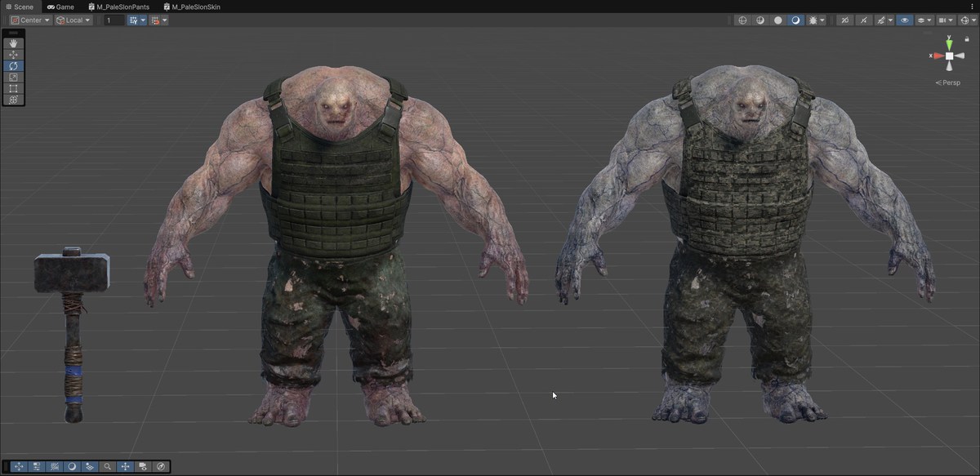
Task: Click the debug draw mode bug icon
Action: [x=813, y=20]
